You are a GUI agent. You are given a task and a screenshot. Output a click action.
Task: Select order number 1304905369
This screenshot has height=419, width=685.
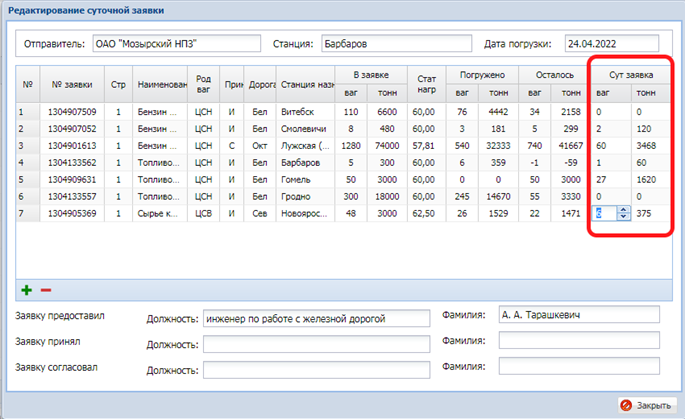pos(72,214)
